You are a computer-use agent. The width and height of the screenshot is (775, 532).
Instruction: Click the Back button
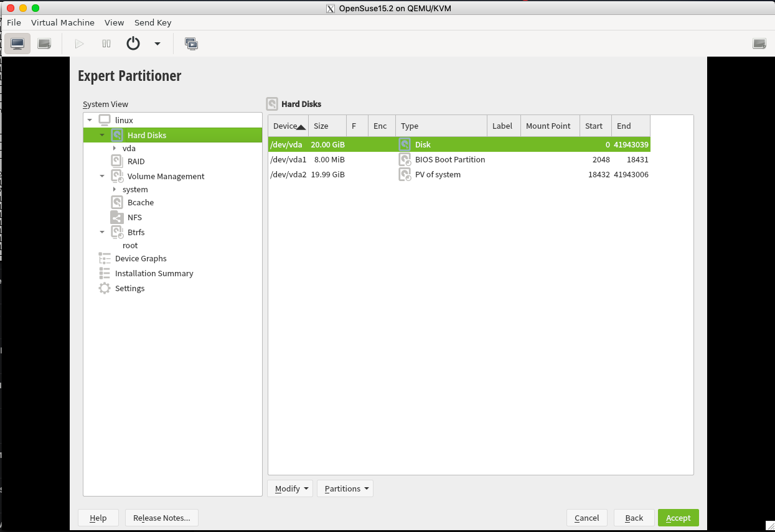tap(634, 518)
